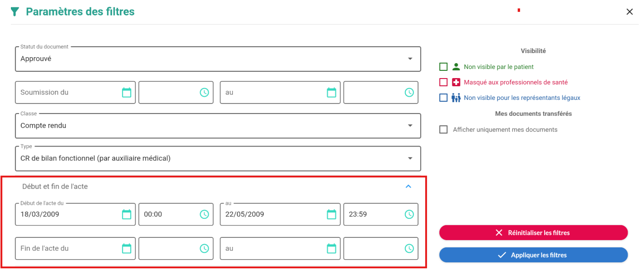Click the Soumission du date input field

point(68,93)
